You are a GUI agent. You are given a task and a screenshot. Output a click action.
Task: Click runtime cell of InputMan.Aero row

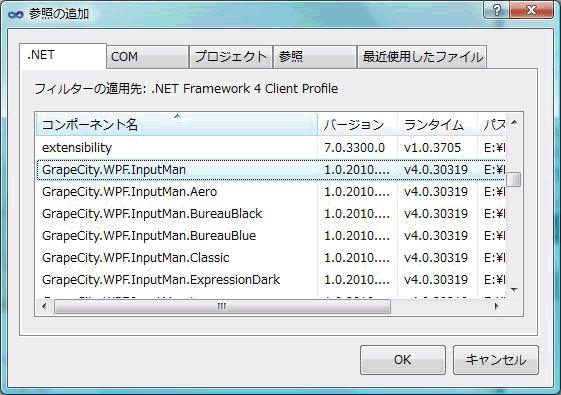pos(436,192)
